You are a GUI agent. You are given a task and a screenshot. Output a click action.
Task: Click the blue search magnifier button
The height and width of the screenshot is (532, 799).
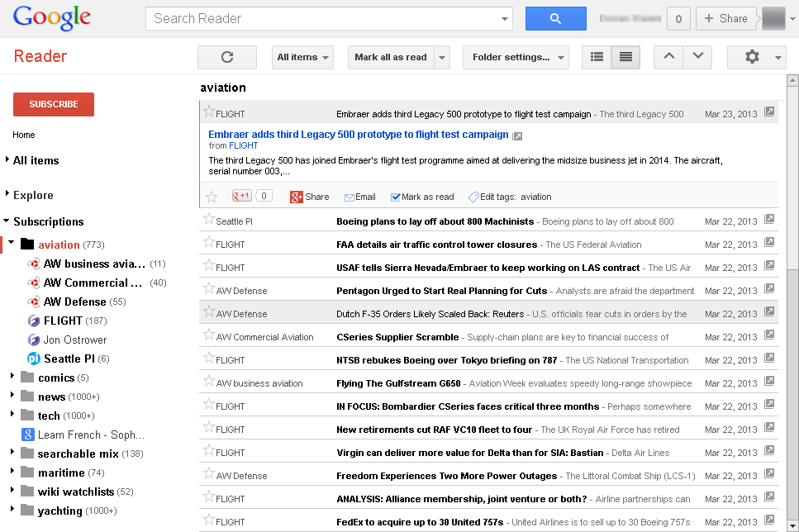[555, 18]
